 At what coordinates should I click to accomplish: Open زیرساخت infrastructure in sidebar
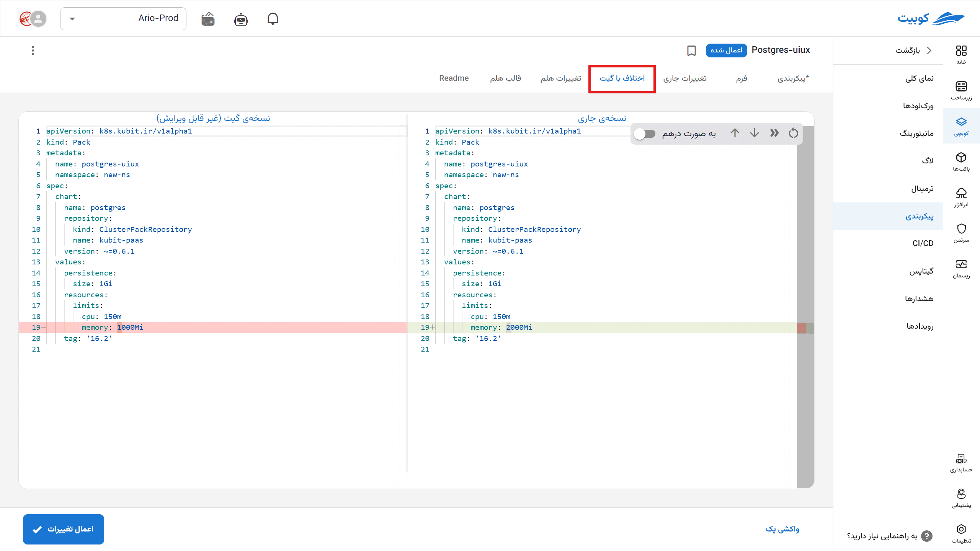(x=961, y=90)
